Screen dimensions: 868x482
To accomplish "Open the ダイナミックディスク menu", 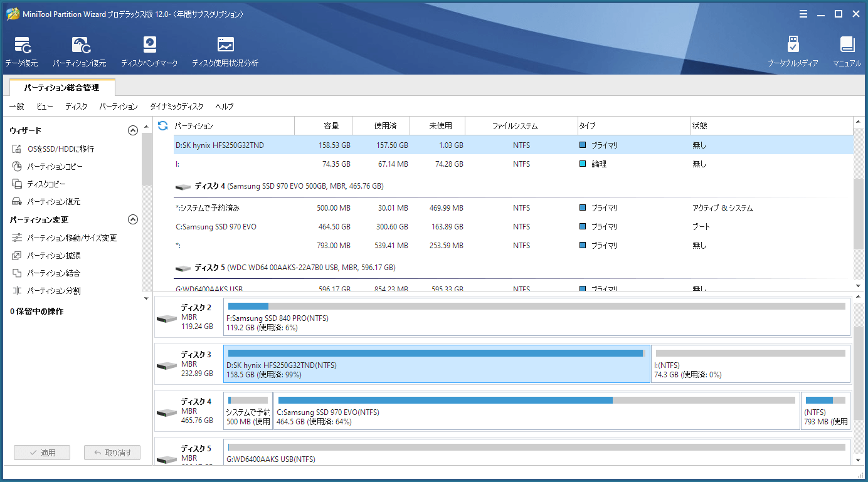I will coord(176,107).
